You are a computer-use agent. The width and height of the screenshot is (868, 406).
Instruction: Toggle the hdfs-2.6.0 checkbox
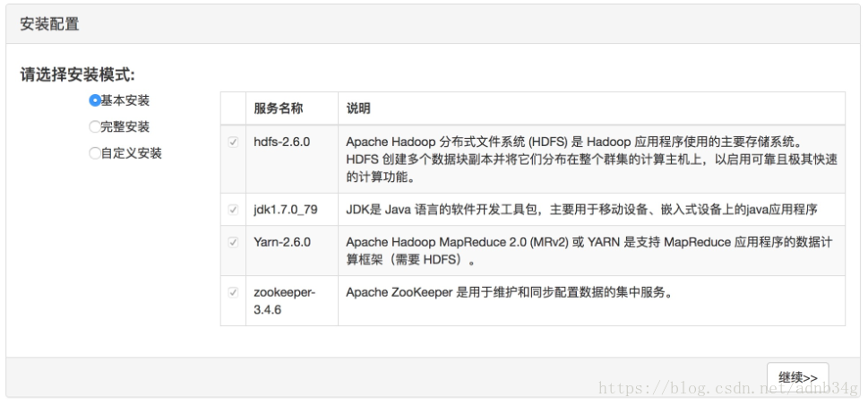[x=234, y=142]
